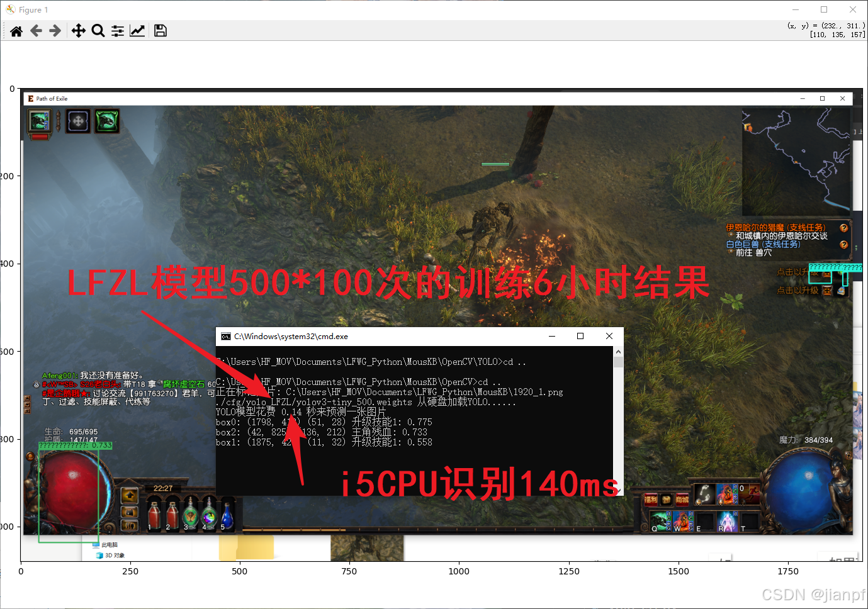
Task: Select the 伊恩哈尔的猎魔 (支线任务) quest title
Action: [775, 227]
